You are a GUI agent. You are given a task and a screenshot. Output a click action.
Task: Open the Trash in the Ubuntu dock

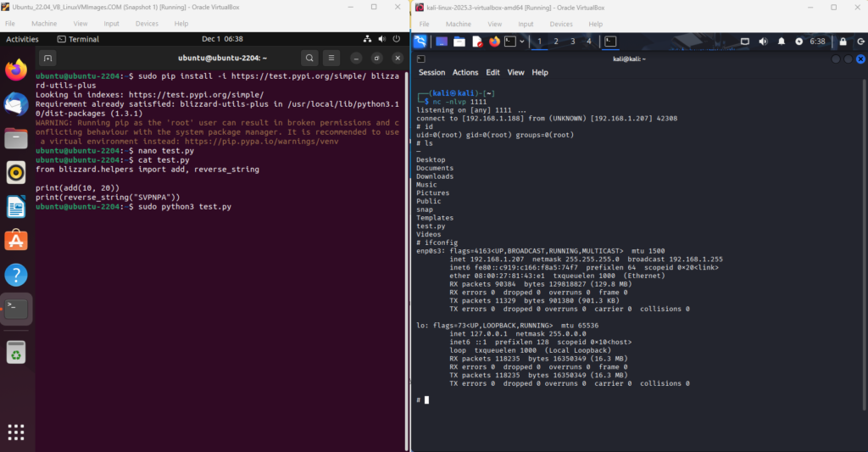click(x=16, y=352)
